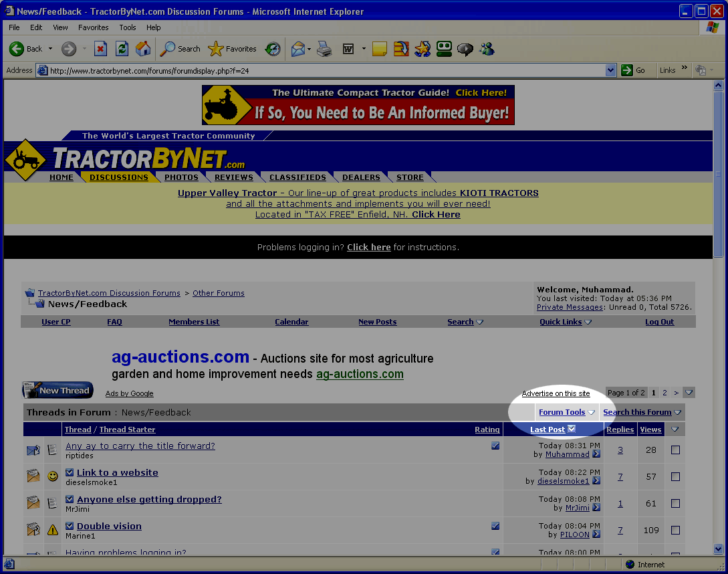Click go-to-last-post arrow beside dieselsmoke1
The height and width of the screenshot is (574, 728).
pyautogui.click(x=596, y=481)
